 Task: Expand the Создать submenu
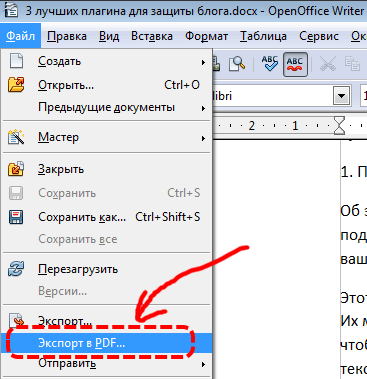pos(107,62)
